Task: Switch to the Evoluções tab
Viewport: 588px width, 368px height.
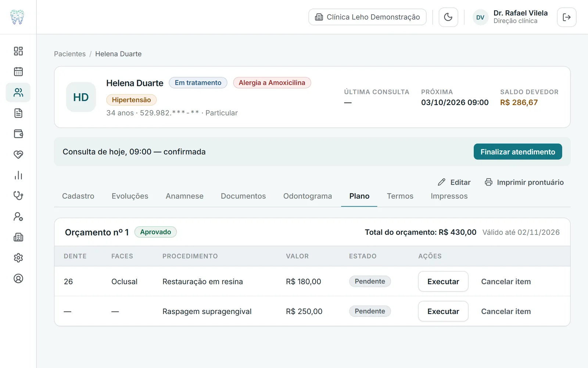Action: (130, 196)
